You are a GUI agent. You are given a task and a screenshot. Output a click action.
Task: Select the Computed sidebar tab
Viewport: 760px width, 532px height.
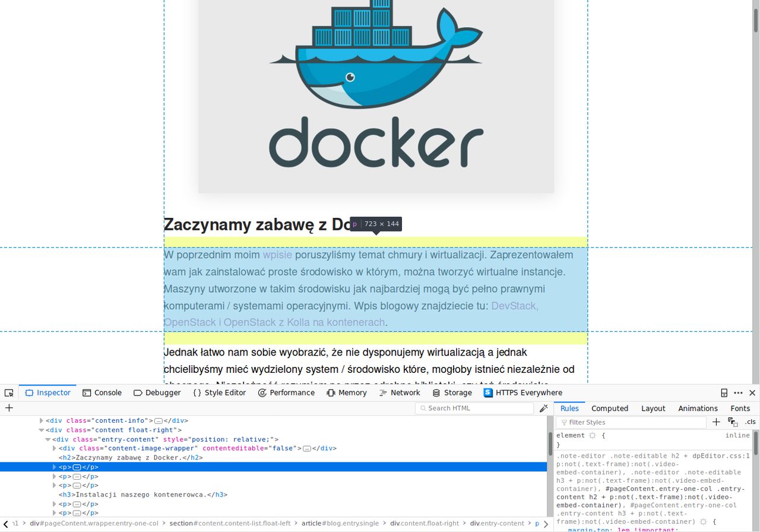pyautogui.click(x=610, y=408)
